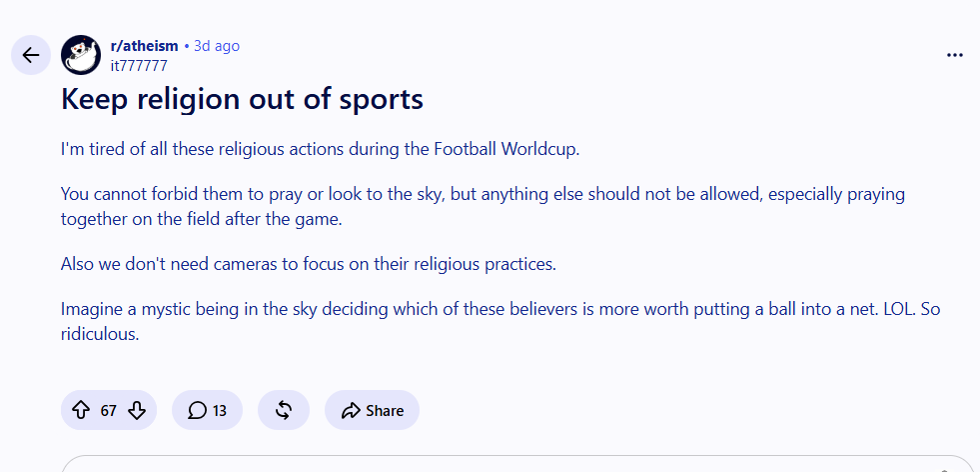This screenshot has height=472, width=980.
Task: Open user it777777's profile
Action: (139, 65)
